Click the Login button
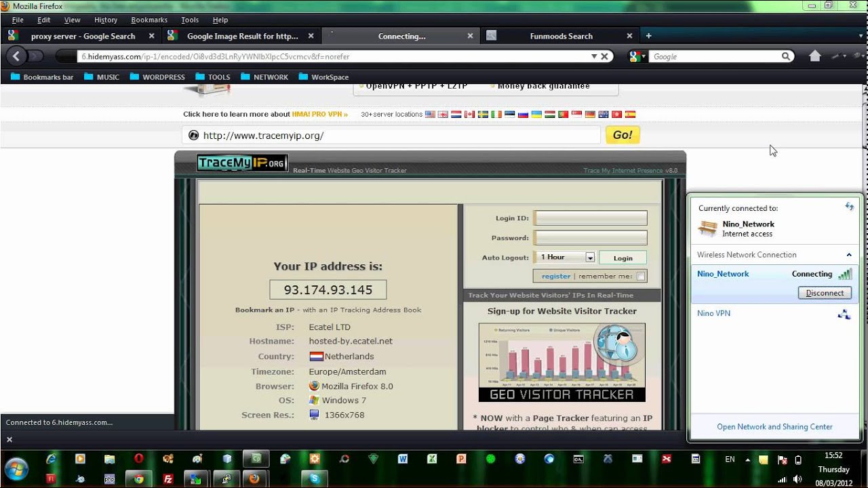 623,258
